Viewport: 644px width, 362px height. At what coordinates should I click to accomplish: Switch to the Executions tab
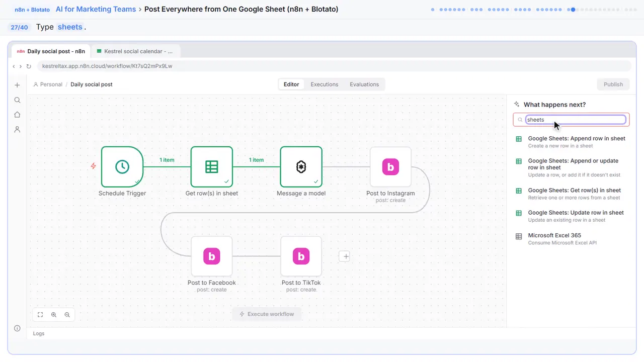(x=325, y=84)
